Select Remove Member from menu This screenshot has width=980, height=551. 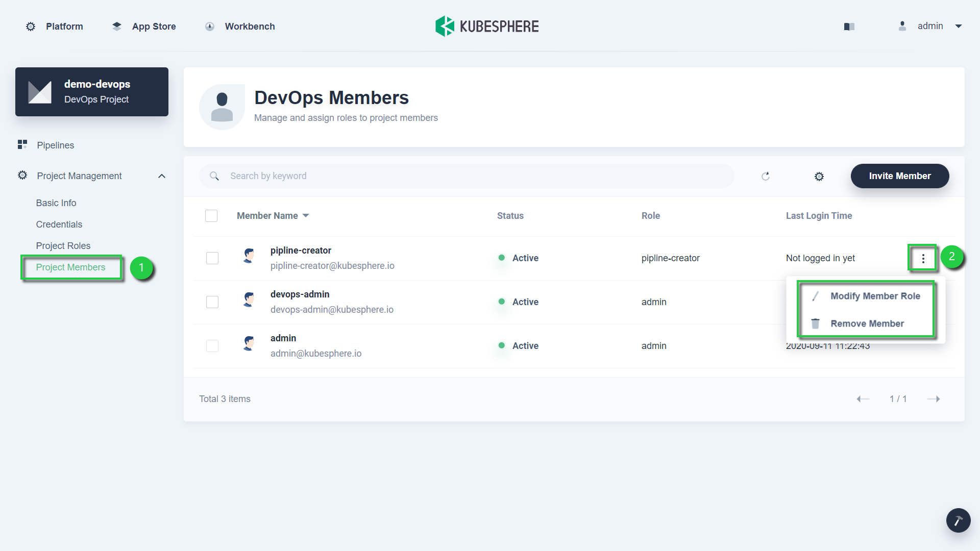(x=867, y=323)
